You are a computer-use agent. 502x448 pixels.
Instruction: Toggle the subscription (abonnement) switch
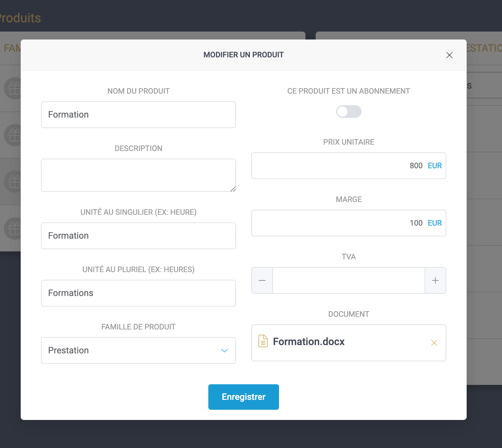coord(348,112)
